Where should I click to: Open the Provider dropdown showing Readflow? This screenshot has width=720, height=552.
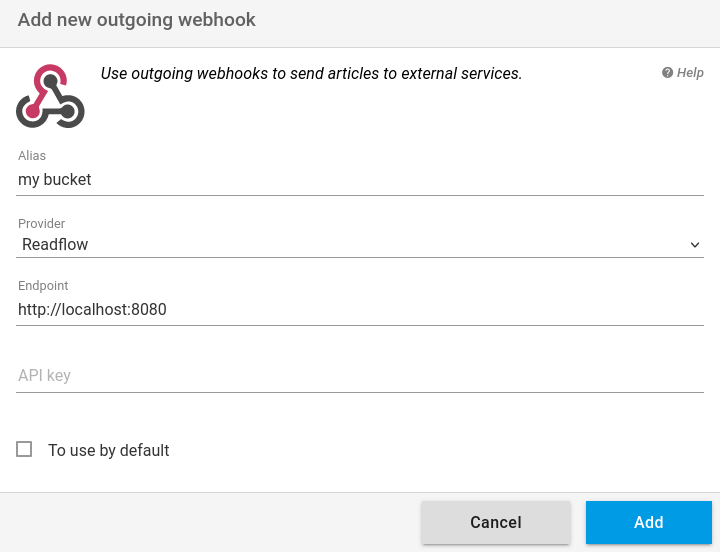[x=360, y=244]
